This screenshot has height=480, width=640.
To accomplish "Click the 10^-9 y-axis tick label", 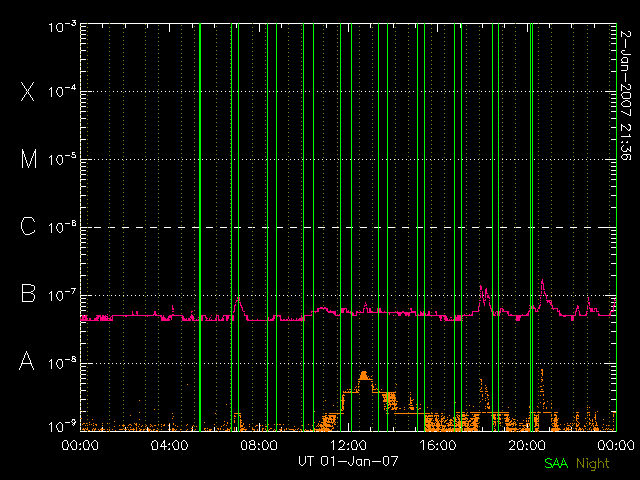I will (x=62, y=426).
